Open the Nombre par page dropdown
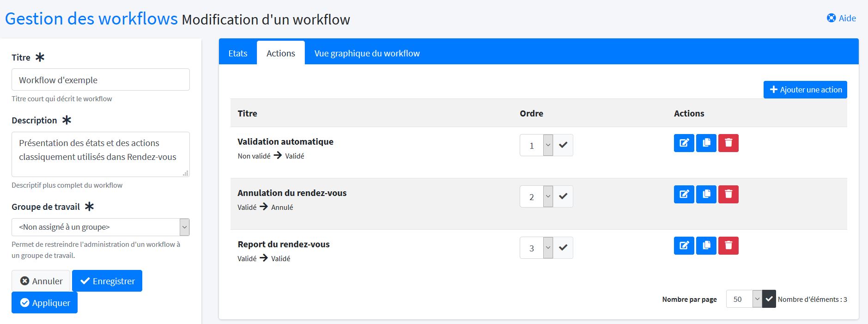868x324 pixels. click(743, 299)
